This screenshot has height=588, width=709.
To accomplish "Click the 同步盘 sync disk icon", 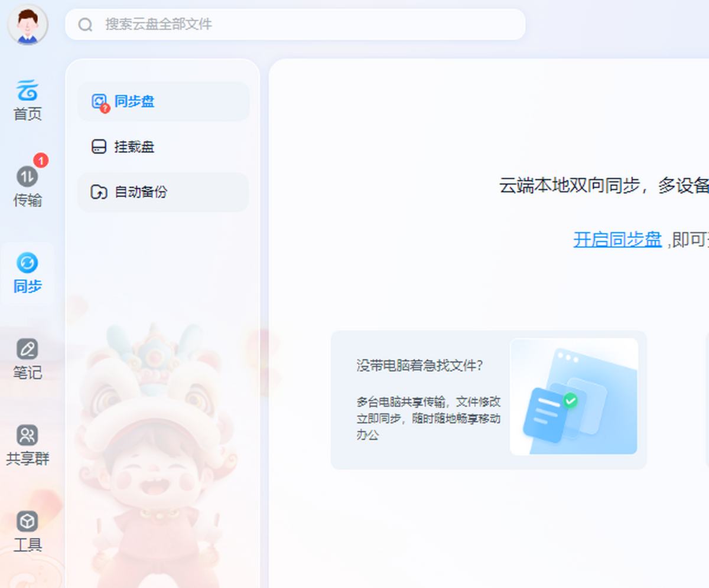I will click(99, 101).
